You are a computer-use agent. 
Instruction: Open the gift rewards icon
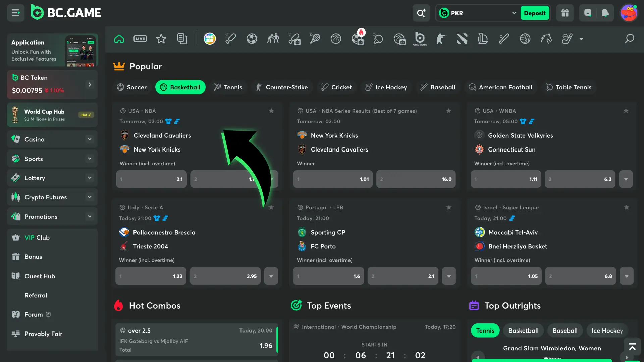coord(565,13)
